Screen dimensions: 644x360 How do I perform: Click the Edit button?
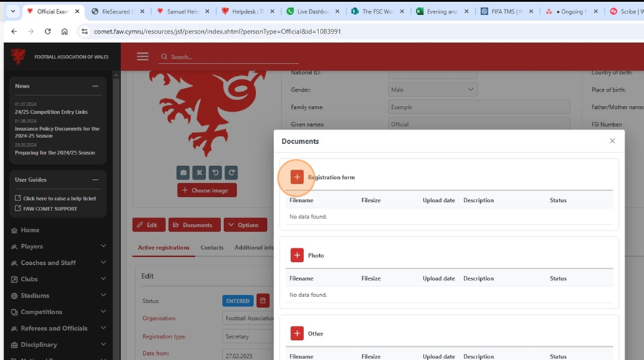149,225
